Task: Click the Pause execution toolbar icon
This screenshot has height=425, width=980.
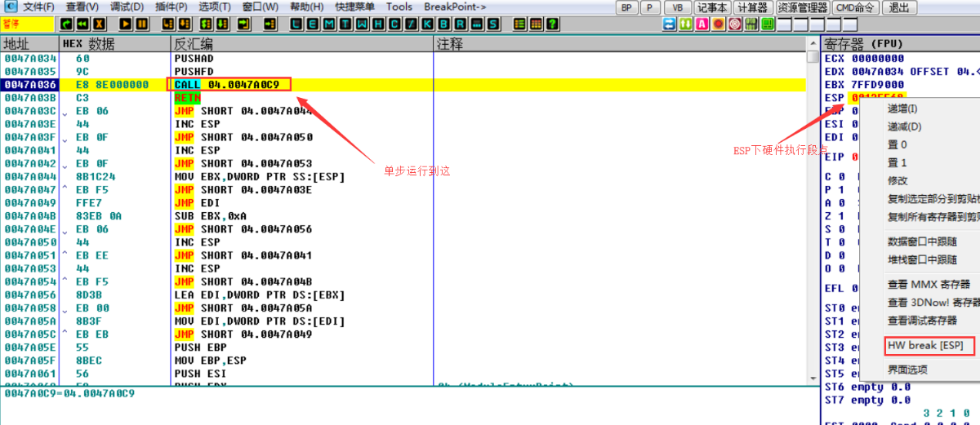Action: coord(141,24)
